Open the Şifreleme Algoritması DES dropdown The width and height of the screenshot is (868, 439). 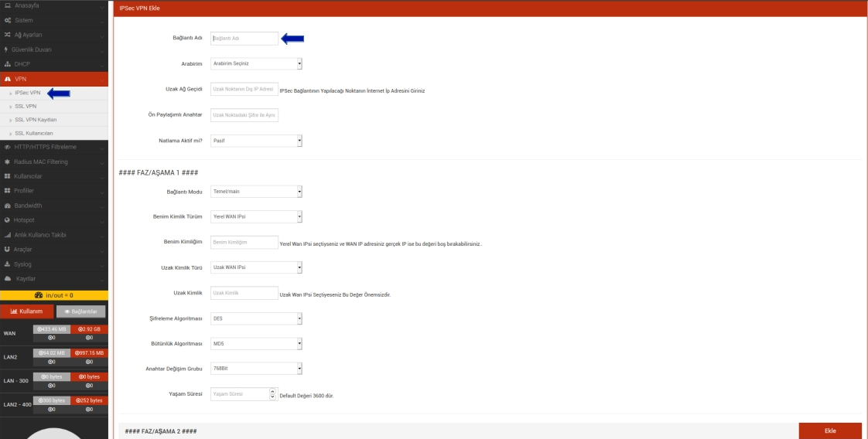256,318
